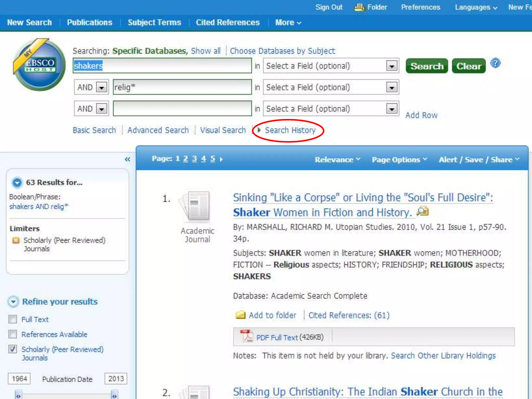Click the PDF Full Text icon

point(246,336)
